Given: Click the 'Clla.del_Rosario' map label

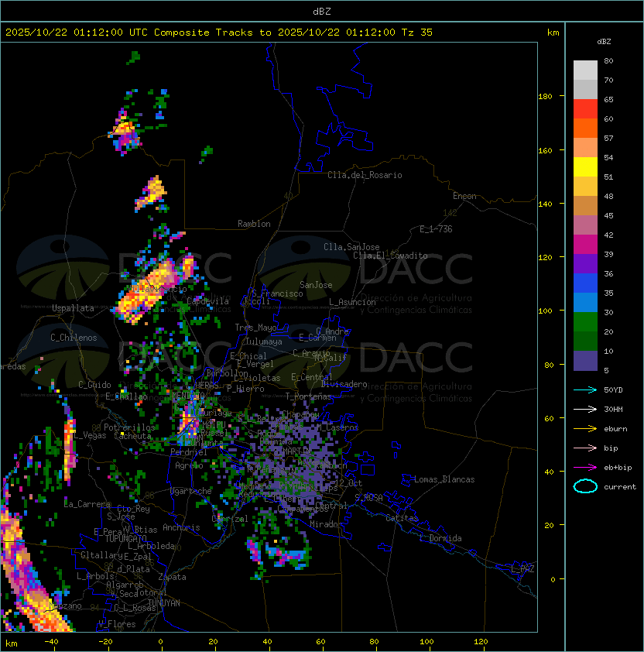Looking at the screenshot, I should (x=365, y=175).
